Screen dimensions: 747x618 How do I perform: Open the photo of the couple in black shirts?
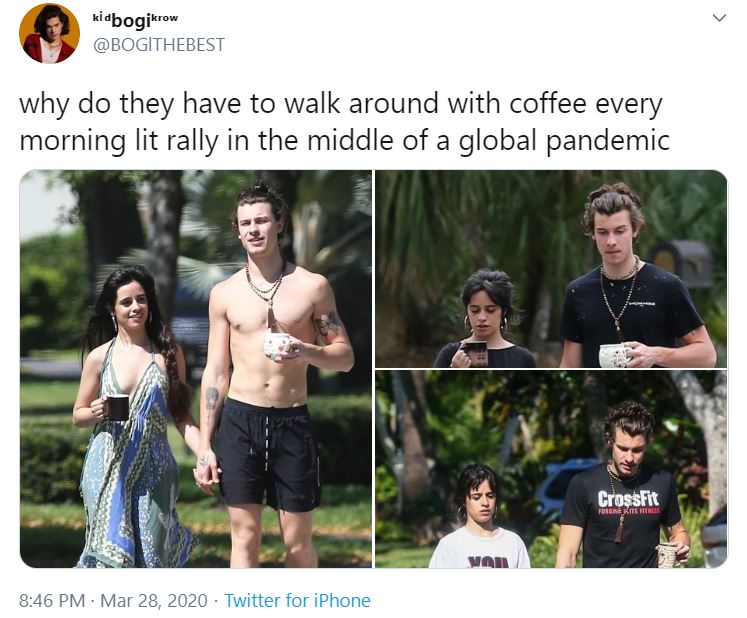[x=551, y=269]
